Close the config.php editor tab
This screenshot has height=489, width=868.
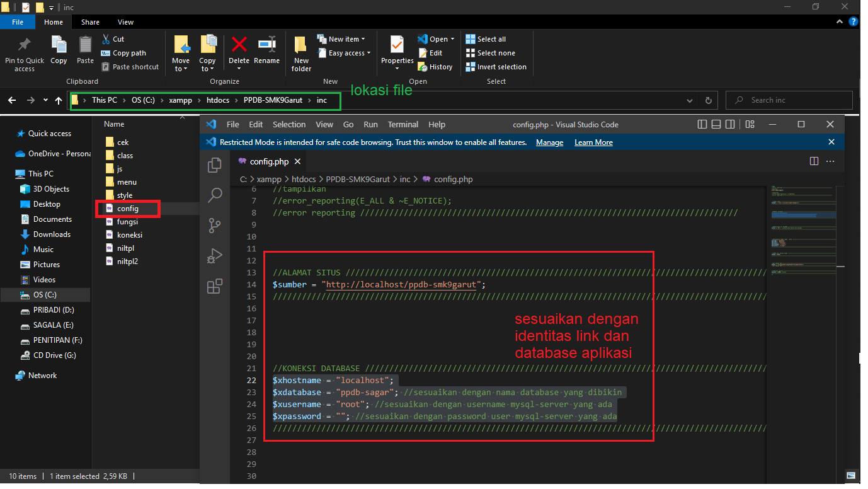click(297, 161)
